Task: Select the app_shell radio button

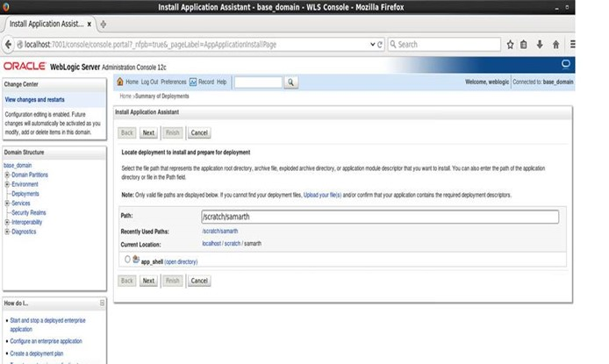Action: (127, 260)
